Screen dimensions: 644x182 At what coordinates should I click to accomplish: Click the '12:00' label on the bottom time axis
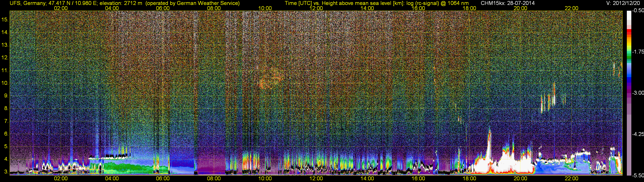click(316, 179)
